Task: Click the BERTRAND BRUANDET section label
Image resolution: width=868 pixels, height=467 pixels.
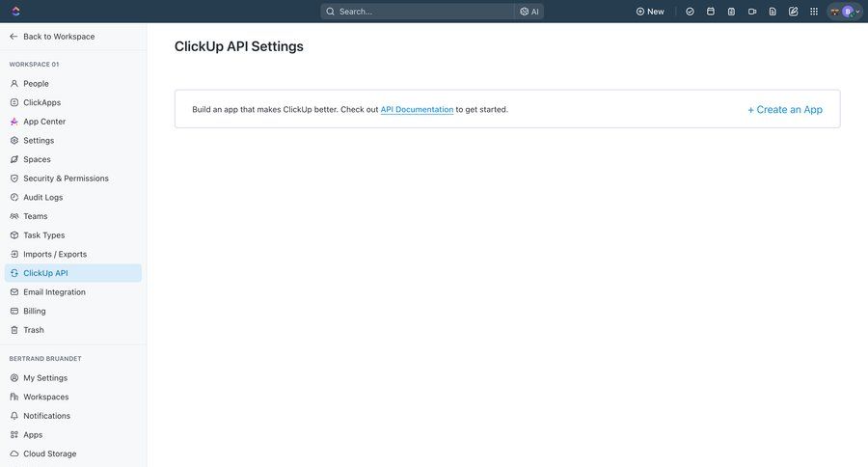Action: [x=45, y=358]
